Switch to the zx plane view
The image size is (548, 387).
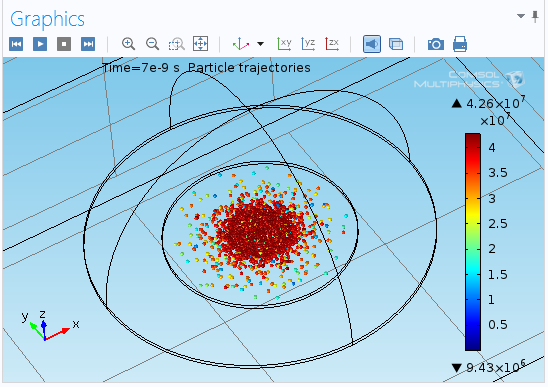tap(332, 44)
